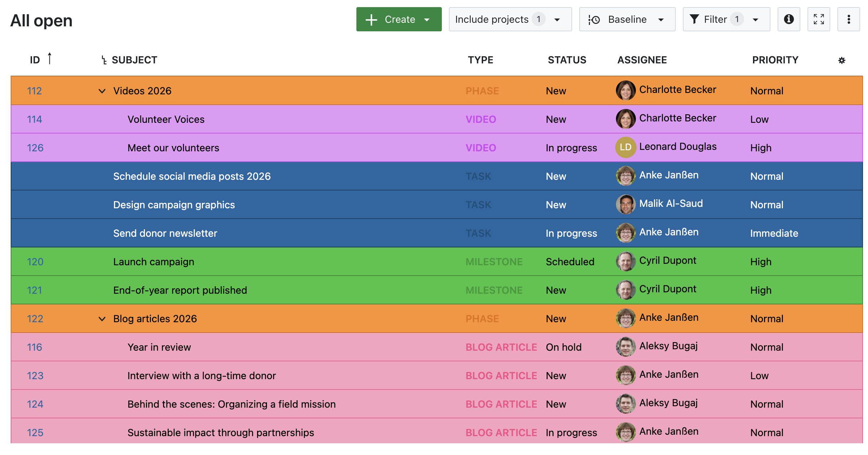Image resolution: width=868 pixels, height=455 pixels.
Task: Open the Create button dropdown arrow
Action: click(427, 20)
